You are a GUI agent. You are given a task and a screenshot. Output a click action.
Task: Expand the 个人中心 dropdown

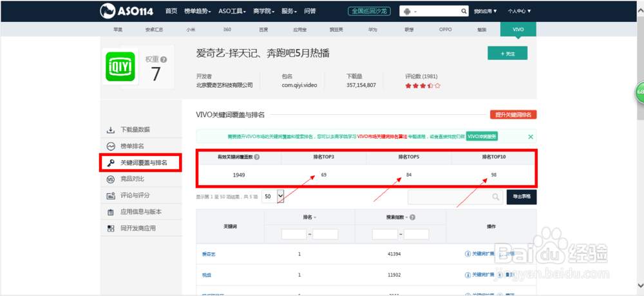point(519,12)
